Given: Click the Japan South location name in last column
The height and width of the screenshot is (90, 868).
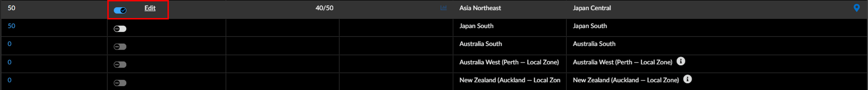Looking at the screenshot, I should pos(590,26).
